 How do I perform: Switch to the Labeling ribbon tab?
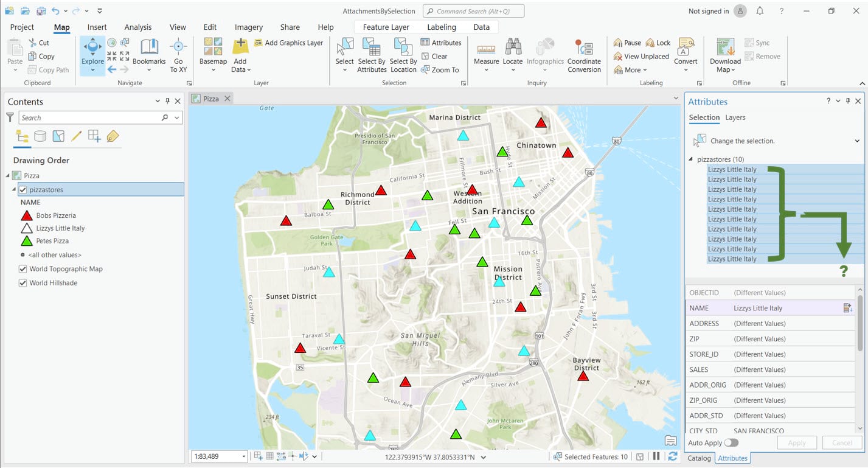click(x=441, y=27)
